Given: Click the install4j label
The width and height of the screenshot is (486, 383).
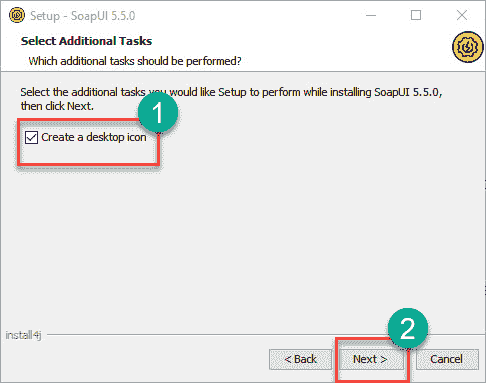Looking at the screenshot, I should coord(23,335).
